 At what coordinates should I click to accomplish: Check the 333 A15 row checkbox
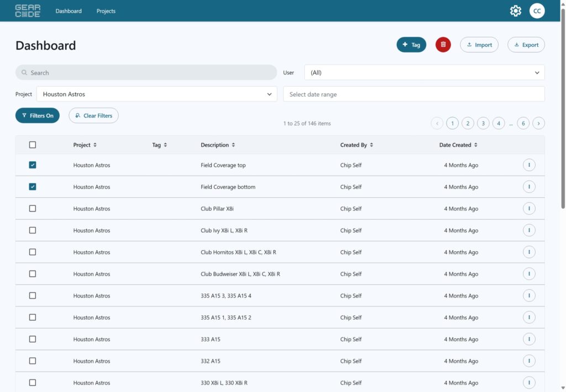coord(33,339)
